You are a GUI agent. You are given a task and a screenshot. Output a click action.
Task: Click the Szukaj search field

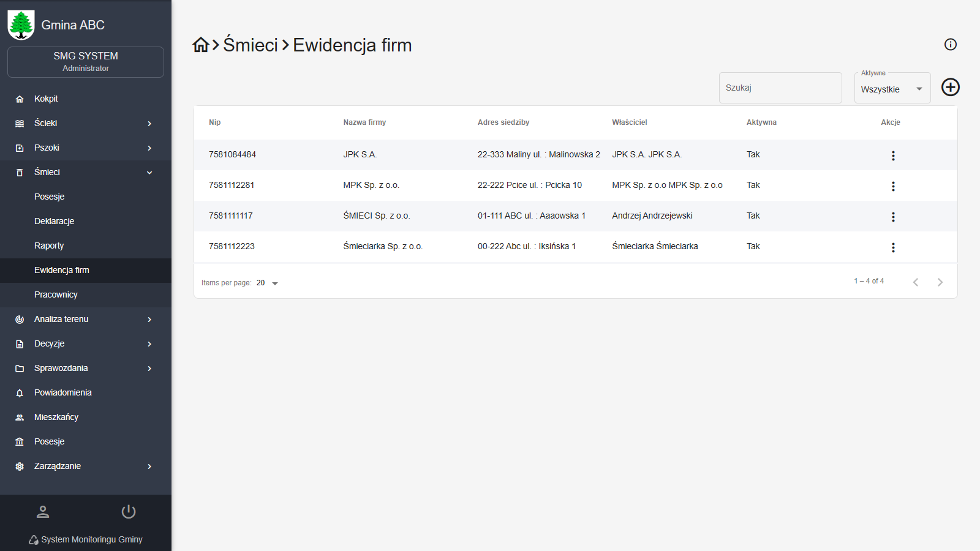[780, 88]
